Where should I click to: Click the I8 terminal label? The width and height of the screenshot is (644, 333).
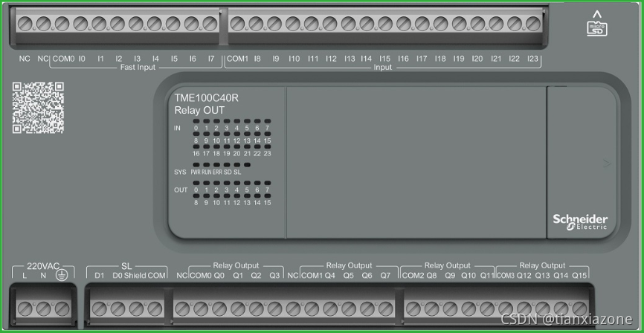coord(257,59)
